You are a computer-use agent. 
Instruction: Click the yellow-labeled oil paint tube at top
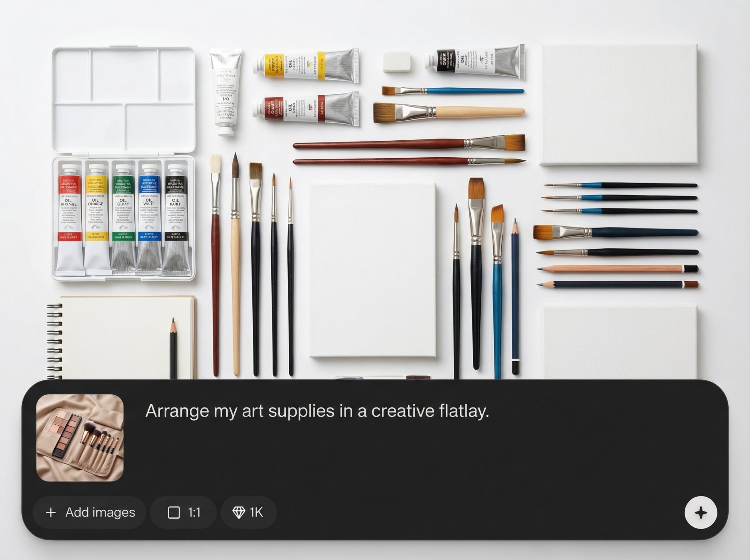coord(306,66)
